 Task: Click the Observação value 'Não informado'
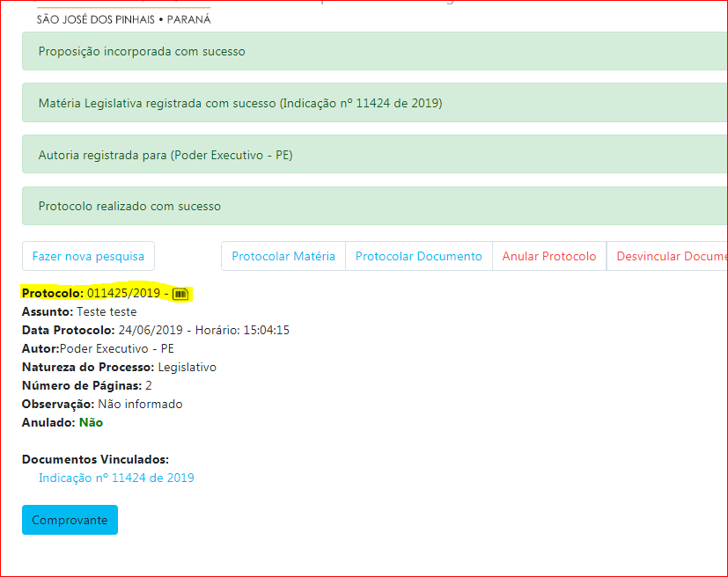tap(140, 404)
